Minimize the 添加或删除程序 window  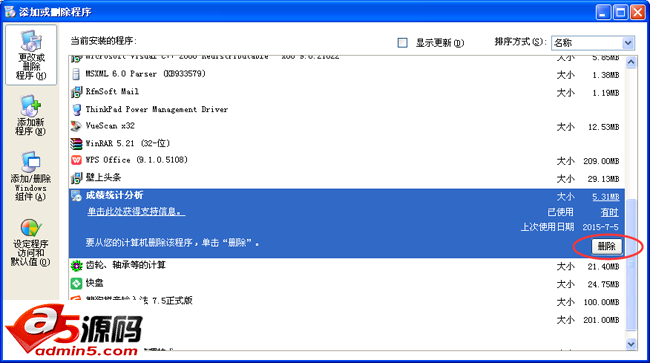pyautogui.click(x=603, y=12)
